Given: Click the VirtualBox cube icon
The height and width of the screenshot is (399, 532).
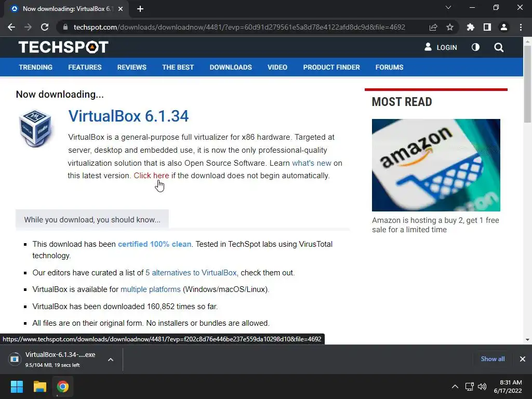Looking at the screenshot, I should coord(35,128).
